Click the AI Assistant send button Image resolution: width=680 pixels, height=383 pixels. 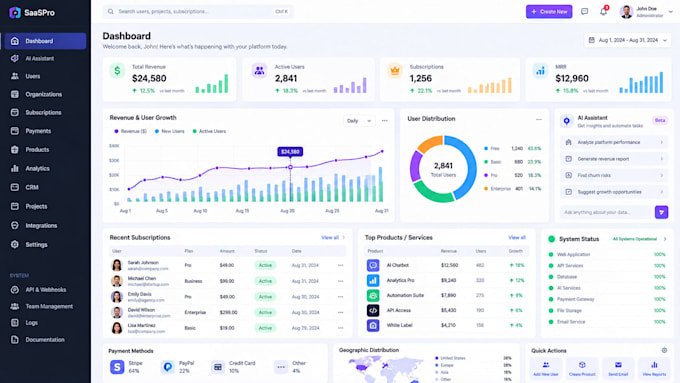point(661,212)
